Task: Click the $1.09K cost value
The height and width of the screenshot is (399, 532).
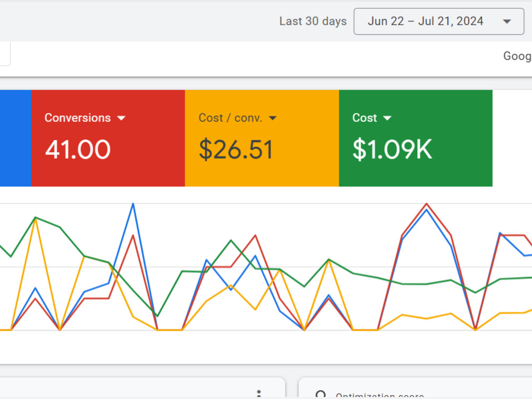Action: coord(392,149)
